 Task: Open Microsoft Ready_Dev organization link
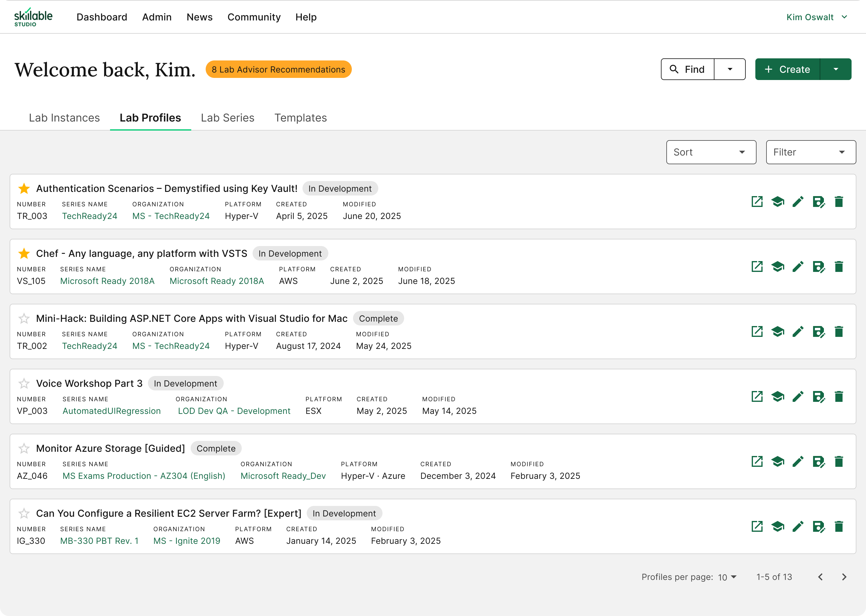[283, 476]
